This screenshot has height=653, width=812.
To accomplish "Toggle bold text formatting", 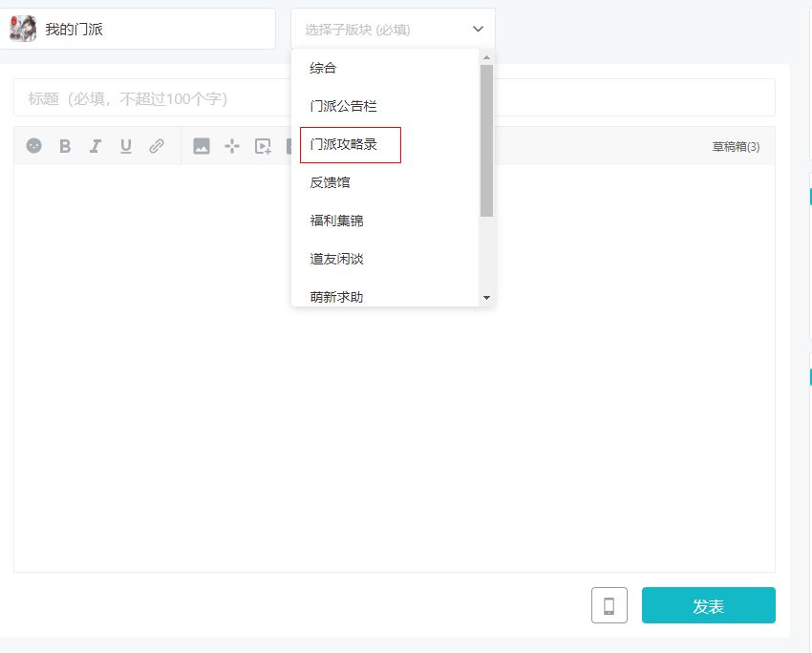I will tap(65, 146).
